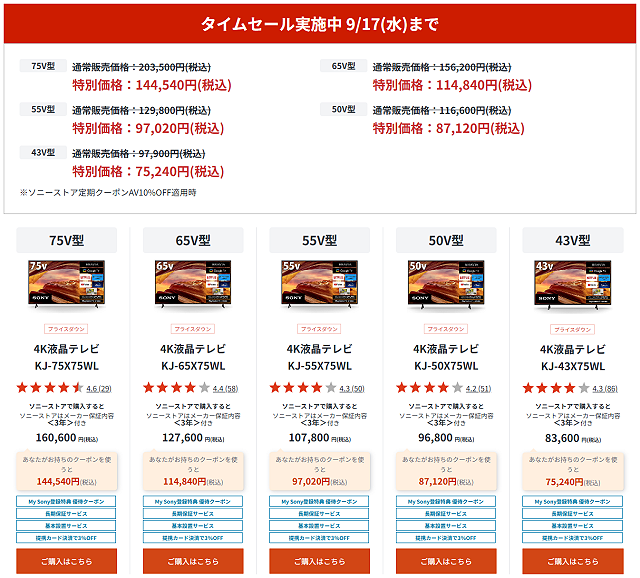The width and height of the screenshot is (640, 578).
Task: Open the 4.3 (50) reviews for KJ-55X75WL
Action: pyautogui.click(x=352, y=389)
